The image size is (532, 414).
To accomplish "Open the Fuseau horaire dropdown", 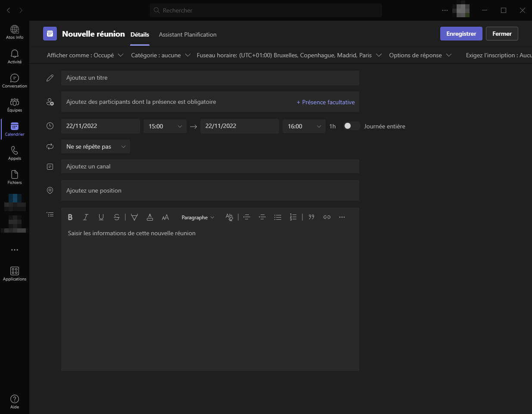I will coord(289,55).
